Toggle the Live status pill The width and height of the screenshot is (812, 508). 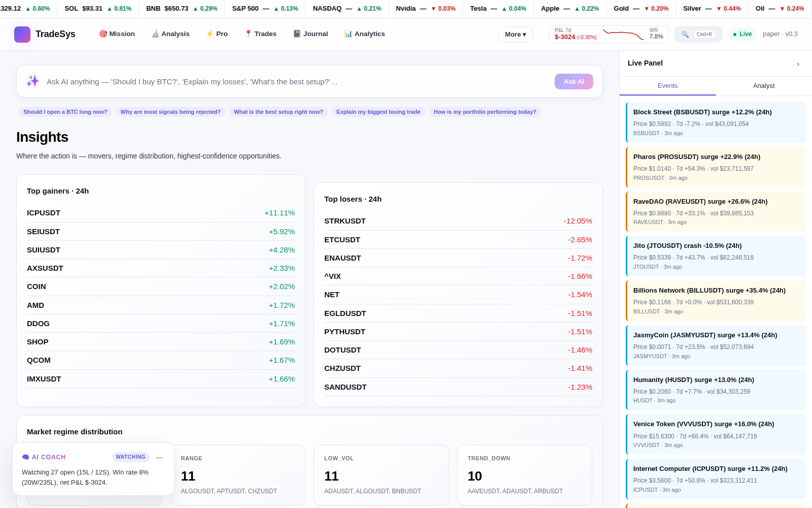click(x=742, y=34)
